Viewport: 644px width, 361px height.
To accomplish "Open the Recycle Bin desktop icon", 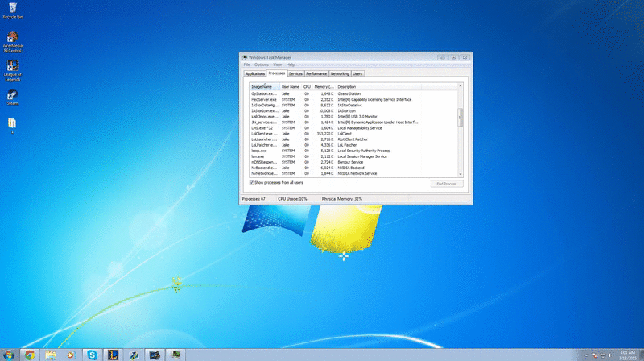I will [11, 9].
